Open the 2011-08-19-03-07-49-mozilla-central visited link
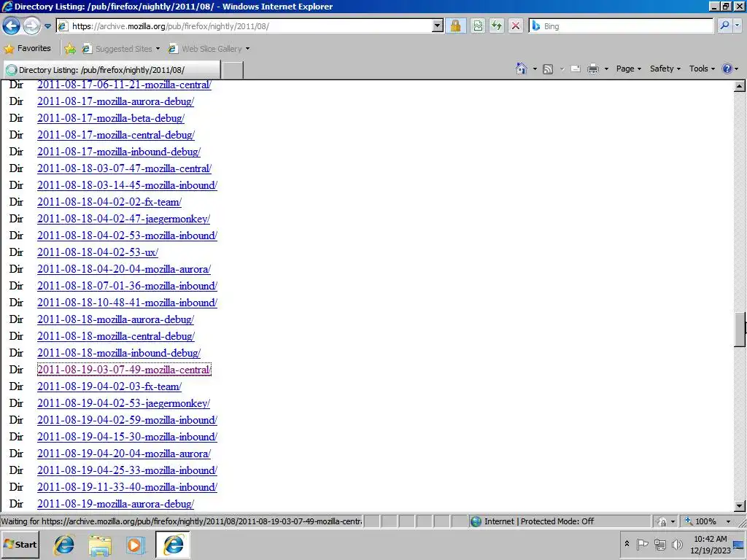The width and height of the screenshot is (747, 560). (124, 370)
